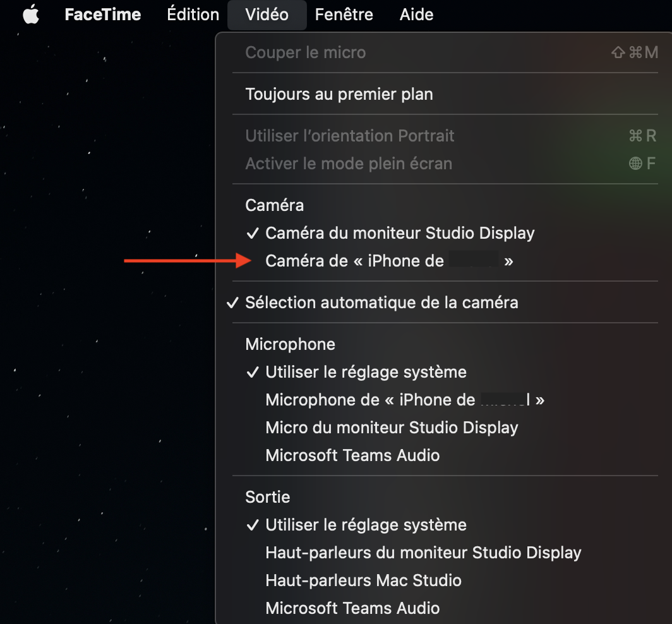Open the Édition menu

[x=193, y=15]
